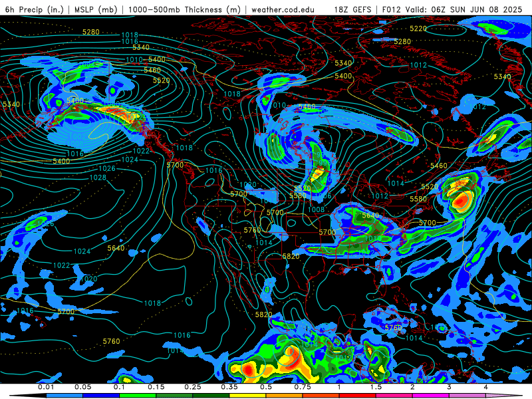532x399 pixels.
Task: Click the 1.5 legend value
Action: tap(376, 387)
